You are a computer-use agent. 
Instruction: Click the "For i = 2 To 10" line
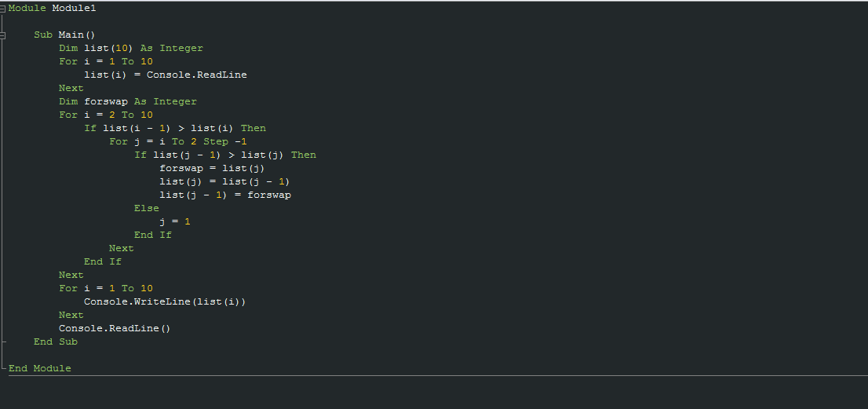[x=106, y=115]
